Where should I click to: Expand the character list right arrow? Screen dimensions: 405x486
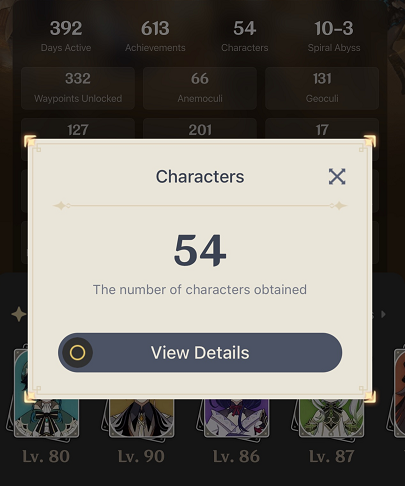coord(383,314)
